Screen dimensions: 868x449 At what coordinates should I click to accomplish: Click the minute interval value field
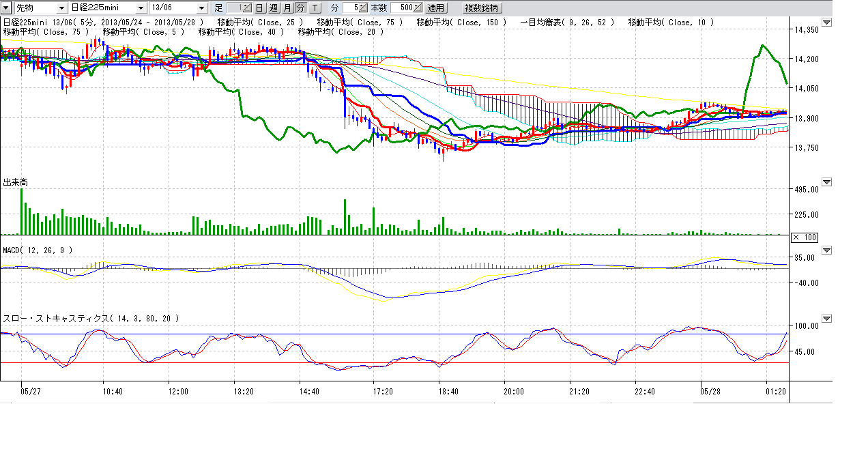(x=351, y=8)
